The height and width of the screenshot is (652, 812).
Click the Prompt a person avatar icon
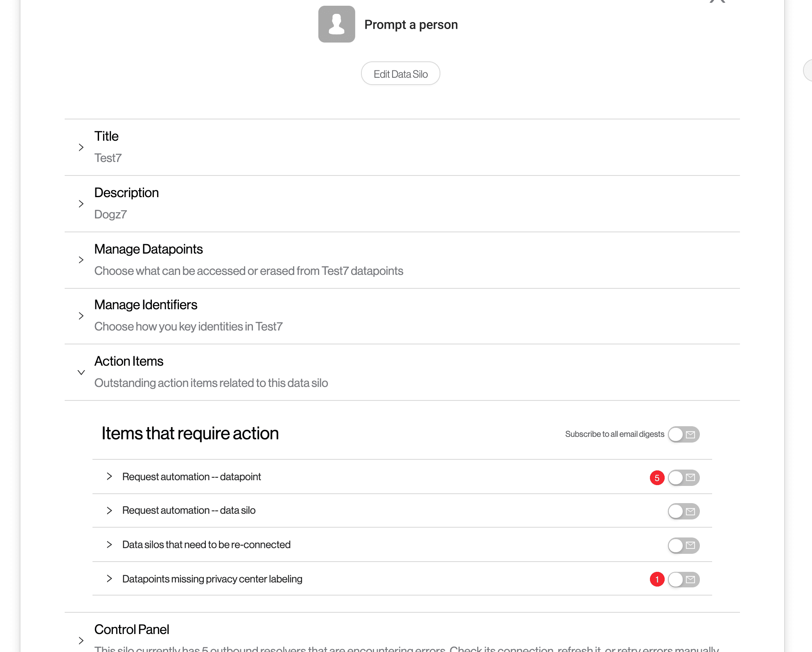[x=336, y=24]
